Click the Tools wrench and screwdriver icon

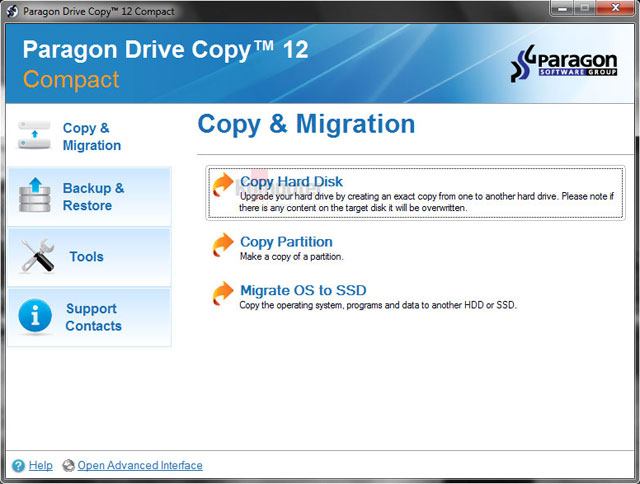[37, 257]
